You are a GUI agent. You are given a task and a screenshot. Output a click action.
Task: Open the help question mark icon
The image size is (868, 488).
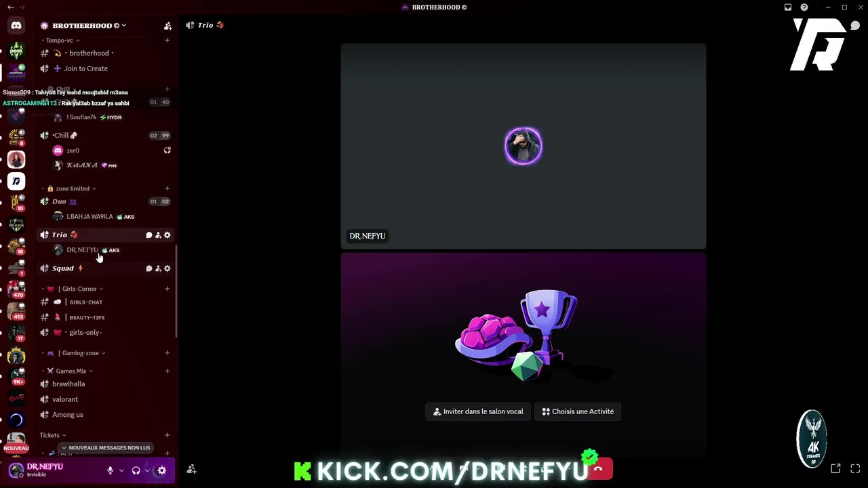(x=804, y=7)
